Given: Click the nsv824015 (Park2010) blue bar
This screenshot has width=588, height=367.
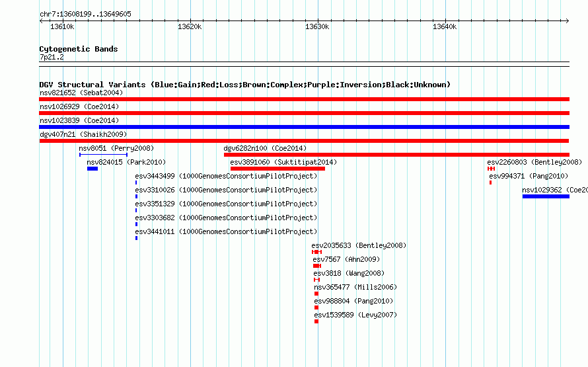Looking at the screenshot, I should [92, 169].
